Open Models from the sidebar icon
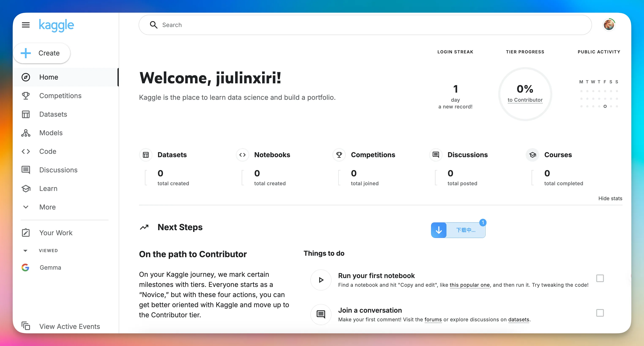 [x=26, y=133]
